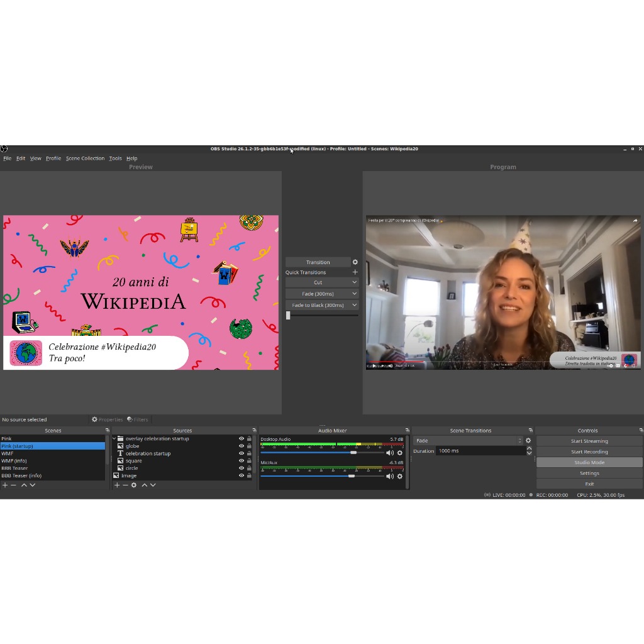Open the Transition settings gear
Viewport: 644px width, 644px height.
(x=355, y=262)
